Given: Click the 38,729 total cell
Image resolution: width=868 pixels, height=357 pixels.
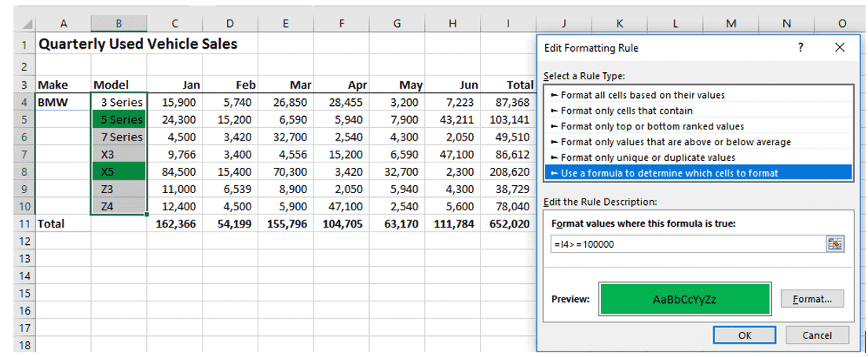Looking at the screenshot, I should coord(507,189).
